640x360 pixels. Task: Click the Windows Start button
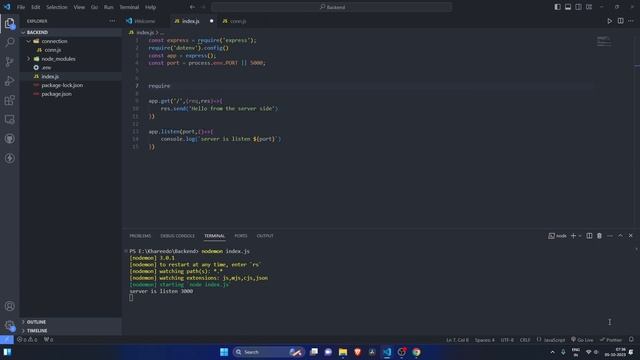[224, 352]
